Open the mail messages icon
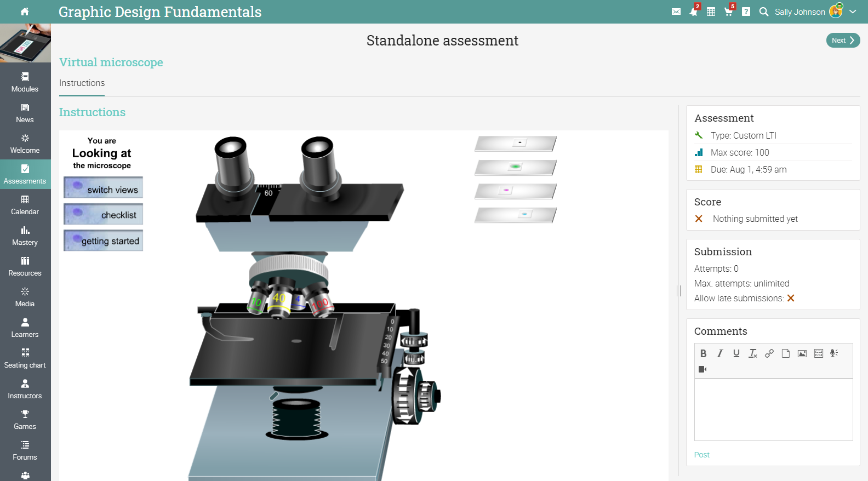The image size is (868, 481). pos(676,12)
